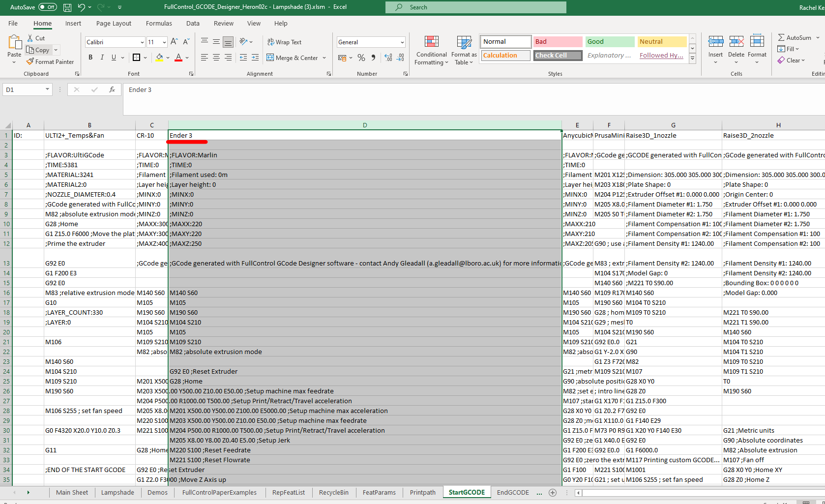Screen dimensions: 825x504
Task: Increase font size with large A icon
Action: 174,42
